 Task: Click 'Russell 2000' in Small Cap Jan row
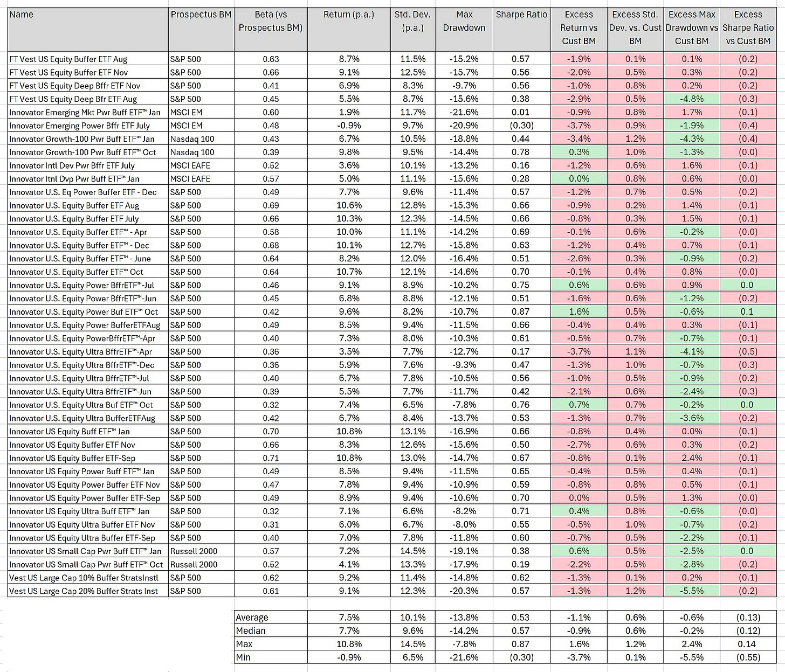[201, 551]
